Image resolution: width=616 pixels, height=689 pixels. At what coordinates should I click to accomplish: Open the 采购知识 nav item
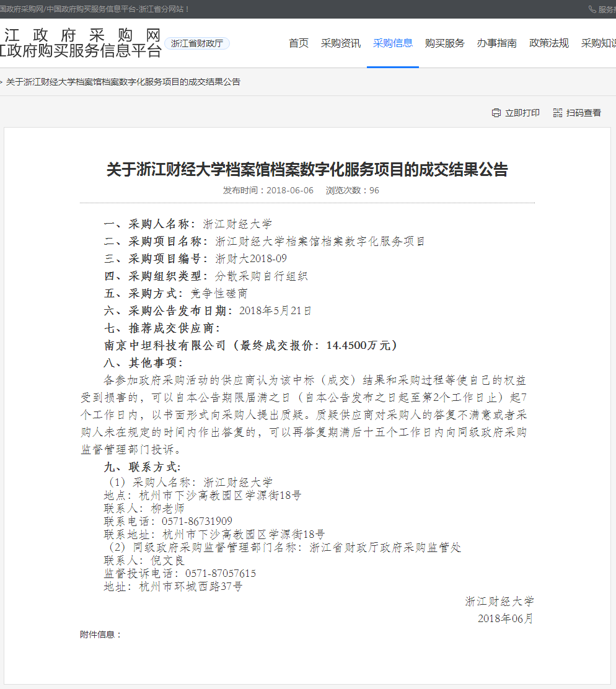pyautogui.click(x=598, y=43)
